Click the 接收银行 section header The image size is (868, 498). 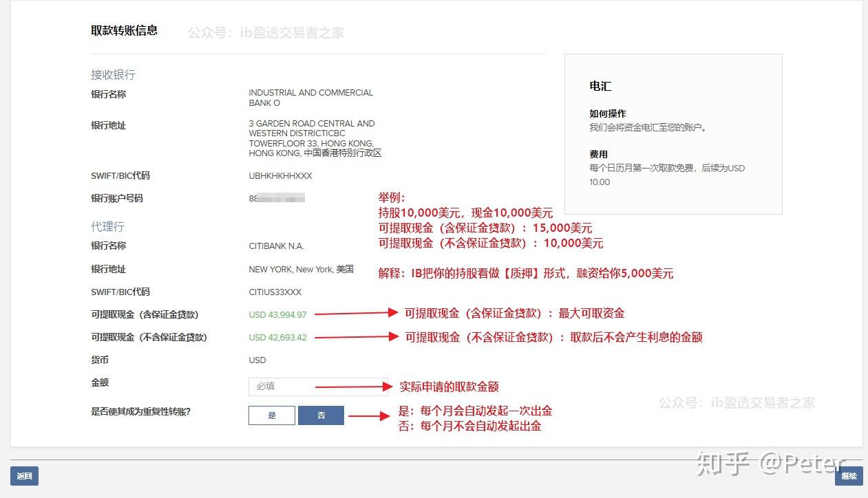pos(112,74)
